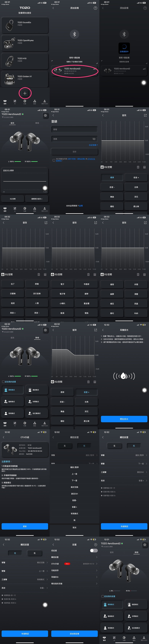149x644 pixels.
Task: Toggle password visibility eye icon
Action: pyautogui.click(x=94, y=139)
